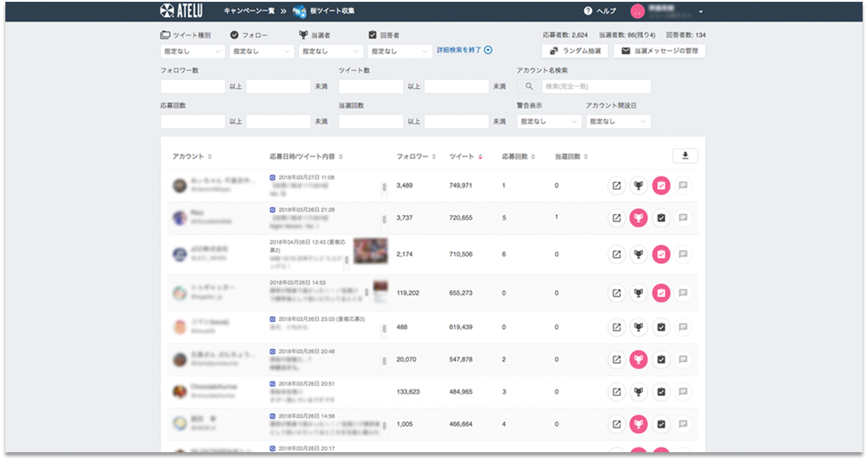Click trophy icon in the 619,439 tweets row
Viewport: 868px width, 461px height.
pyautogui.click(x=639, y=327)
